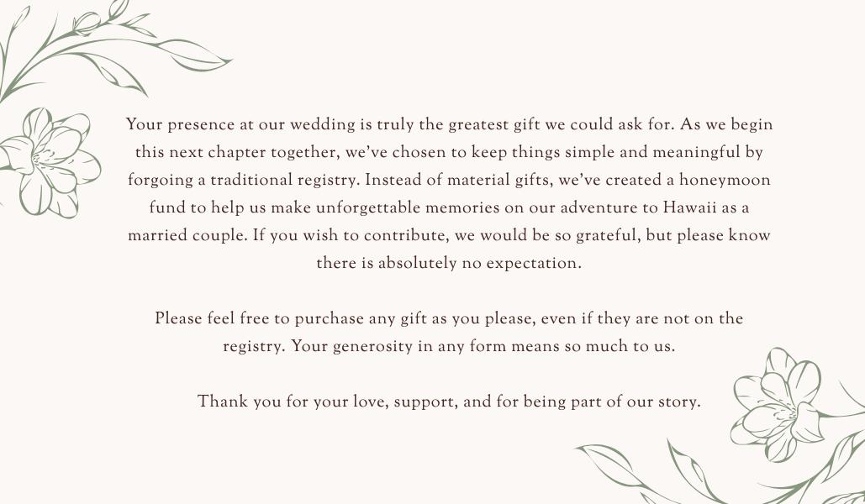Click the flower illustration in the lower right
865x504 pixels.
pyautogui.click(x=777, y=405)
